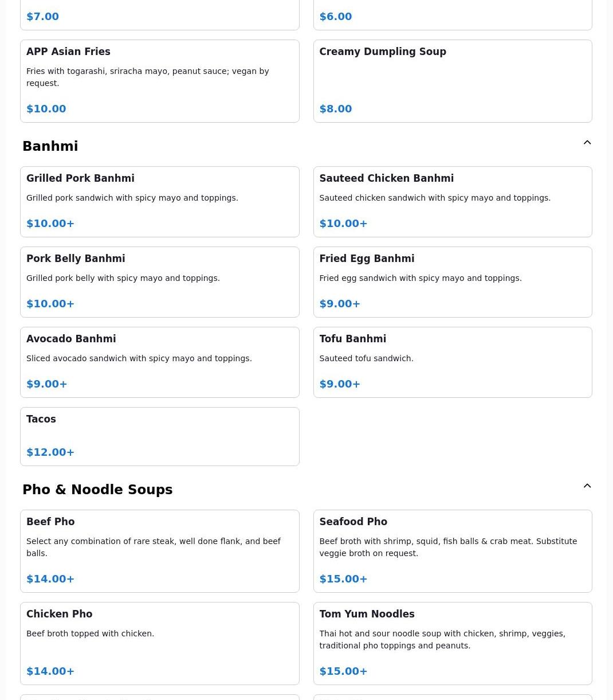Choose the Chicken Pho item
This screenshot has width=613, height=700.
(159, 643)
